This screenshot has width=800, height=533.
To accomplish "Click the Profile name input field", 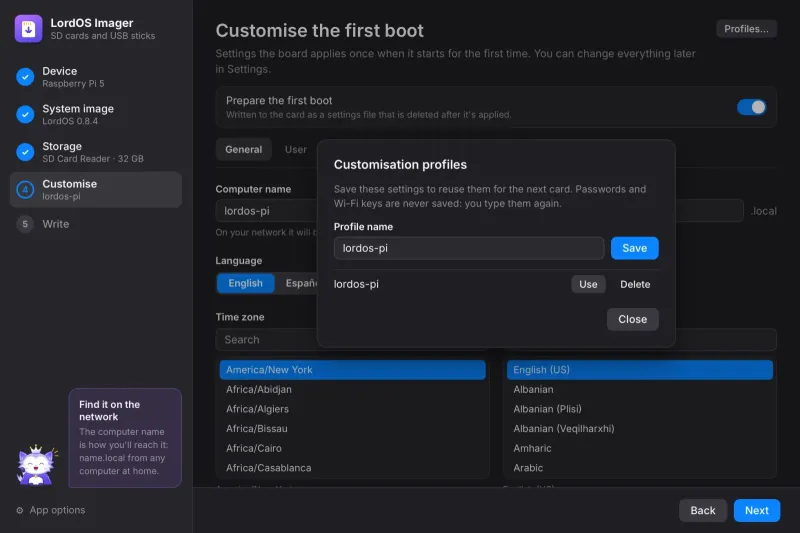I will [469, 248].
